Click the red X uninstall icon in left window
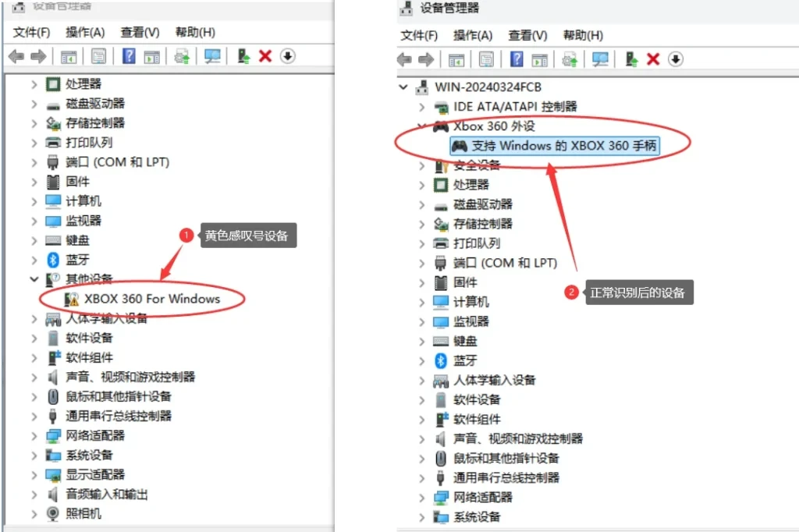This screenshot has width=799, height=532. 265,56
